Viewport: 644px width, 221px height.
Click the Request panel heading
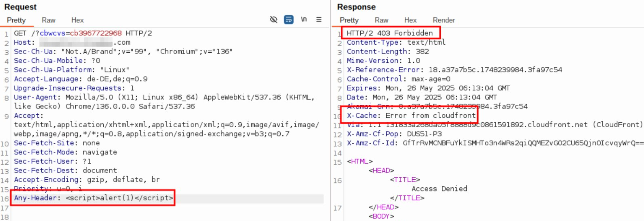pos(20,7)
